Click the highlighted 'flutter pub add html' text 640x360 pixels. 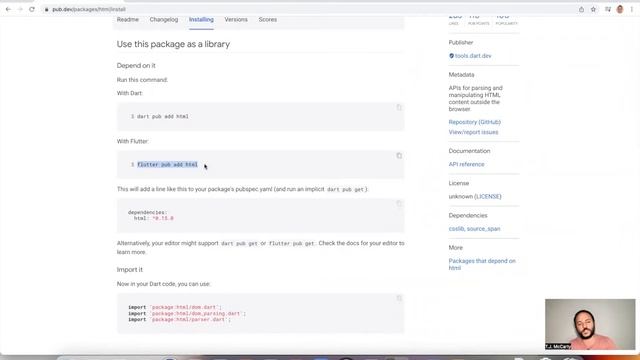[x=167, y=164]
